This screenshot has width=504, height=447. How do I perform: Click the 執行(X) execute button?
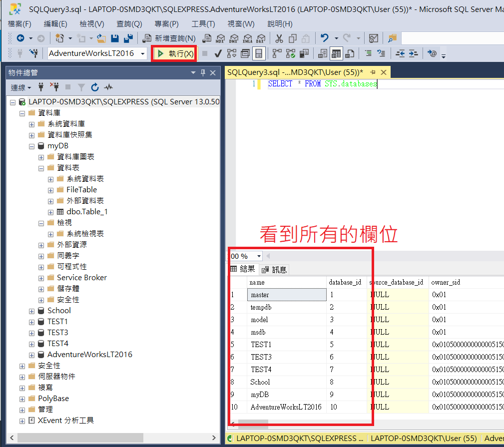click(x=175, y=53)
